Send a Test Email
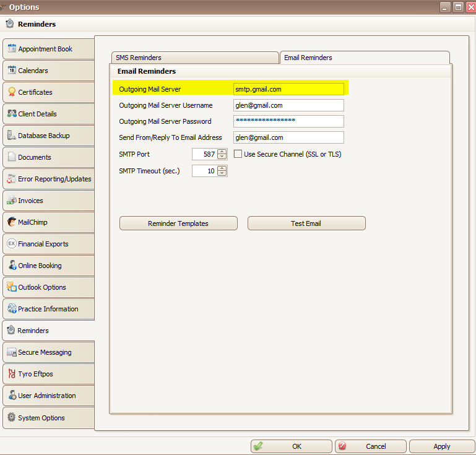The width and height of the screenshot is (476, 455). pyautogui.click(x=306, y=223)
